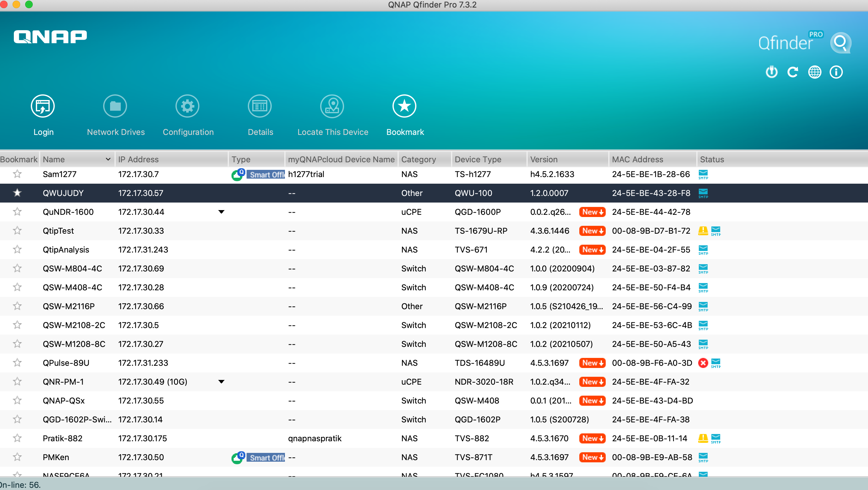Image resolution: width=868 pixels, height=490 pixels.
Task: Open the language globe icon
Action: pos(815,72)
